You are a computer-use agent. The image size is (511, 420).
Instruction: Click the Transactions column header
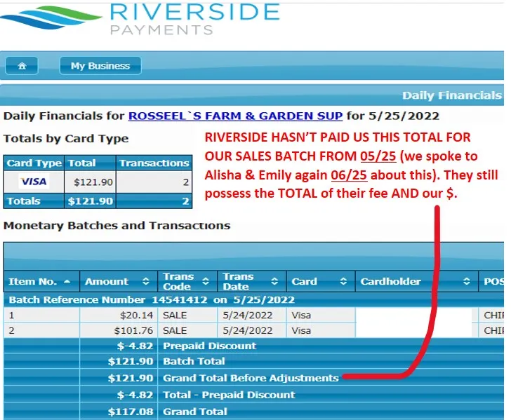pos(154,163)
